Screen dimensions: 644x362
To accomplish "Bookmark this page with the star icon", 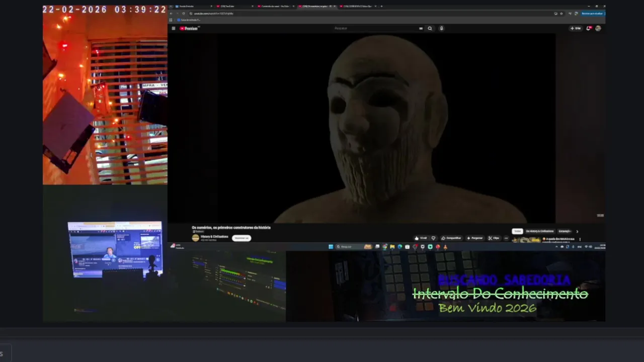I will coord(561,14).
